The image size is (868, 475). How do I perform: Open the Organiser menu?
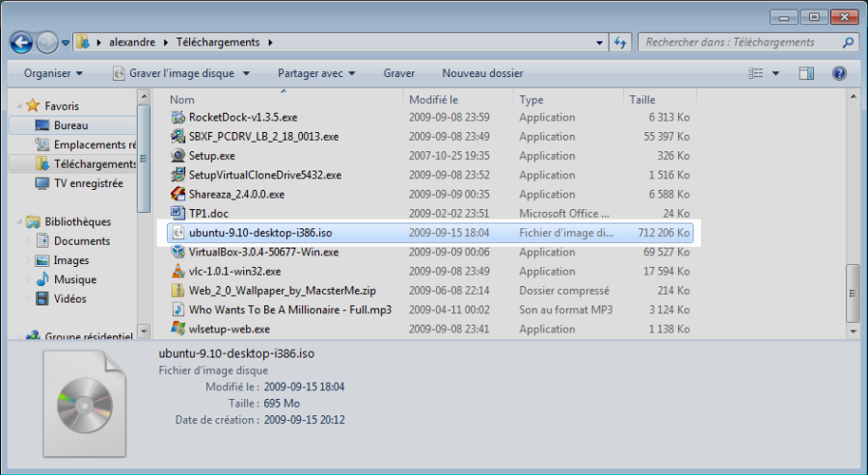pyautogui.click(x=53, y=73)
